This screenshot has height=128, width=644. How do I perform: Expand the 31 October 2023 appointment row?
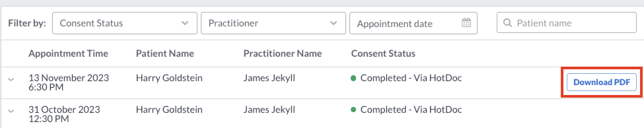pyautogui.click(x=11, y=111)
